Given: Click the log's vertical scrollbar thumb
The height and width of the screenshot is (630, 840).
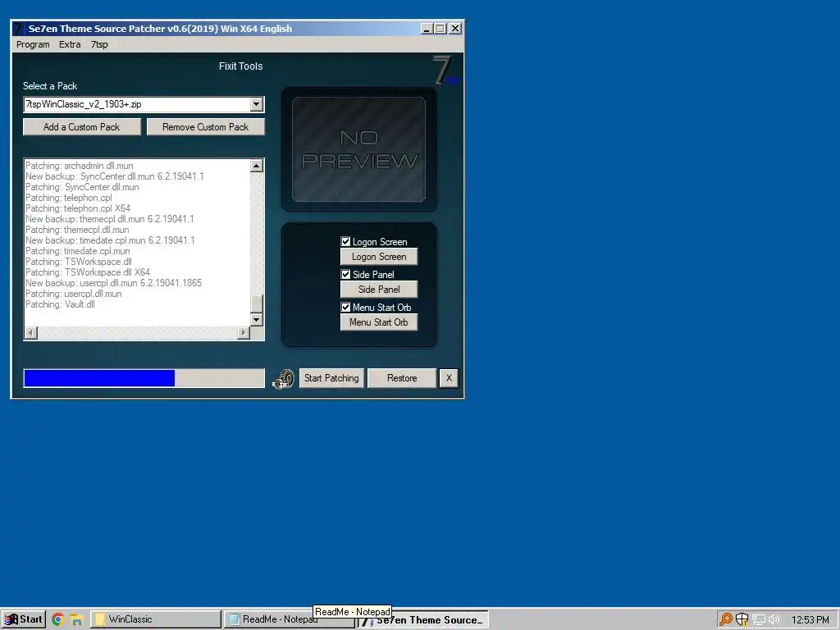Looking at the screenshot, I should click(257, 304).
